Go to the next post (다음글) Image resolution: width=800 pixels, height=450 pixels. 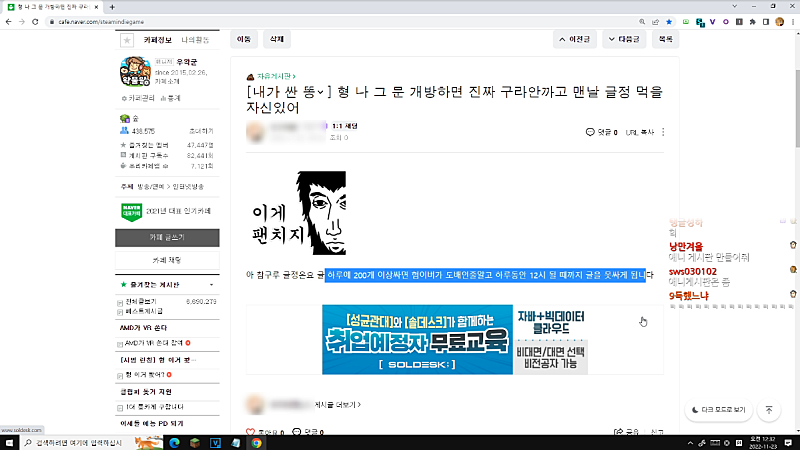(x=624, y=39)
